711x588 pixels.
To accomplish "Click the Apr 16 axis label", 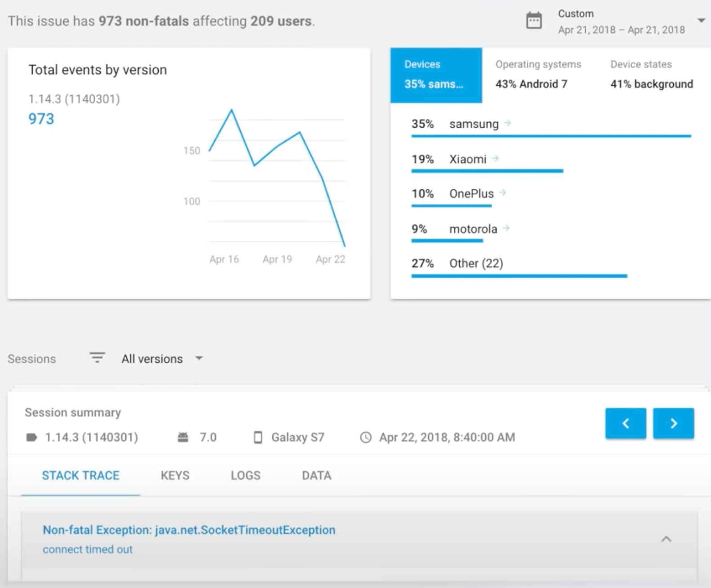I will [x=224, y=259].
